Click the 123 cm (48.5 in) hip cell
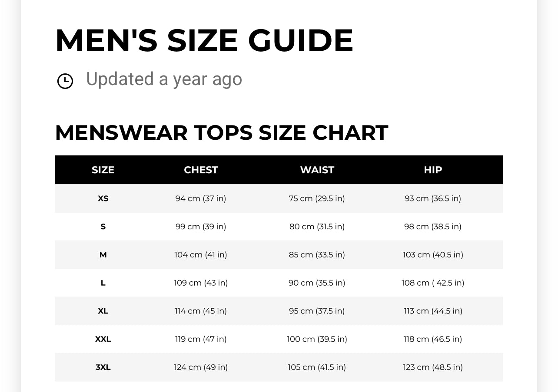 (433, 367)
